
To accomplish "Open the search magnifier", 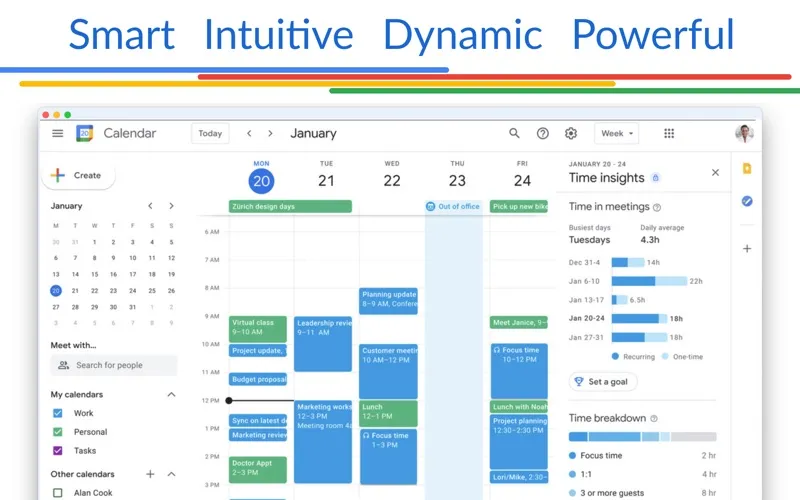I will pyautogui.click(x=514, y=133).
